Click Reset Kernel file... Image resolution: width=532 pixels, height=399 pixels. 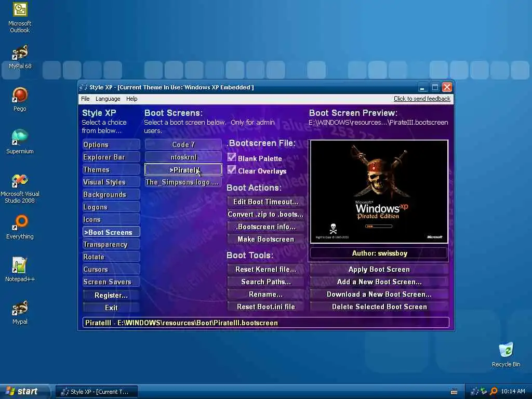tap(265, 270)
